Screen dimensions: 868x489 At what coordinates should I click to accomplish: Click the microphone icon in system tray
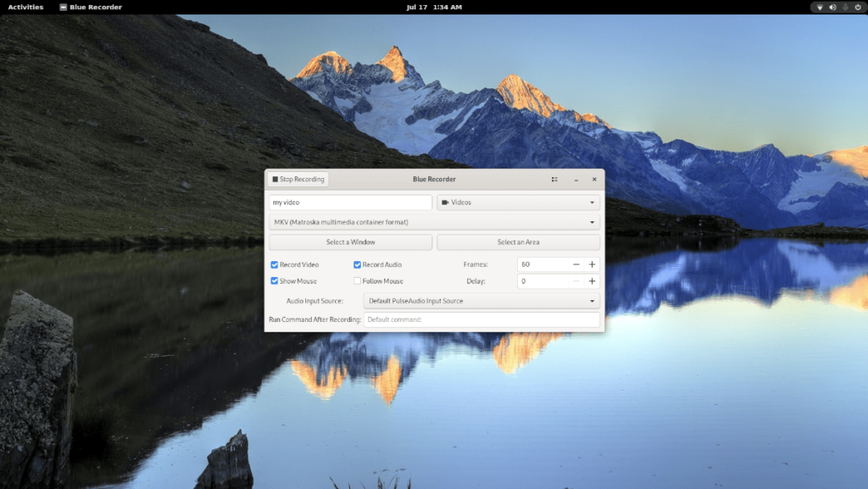click(x=844, y=7)
